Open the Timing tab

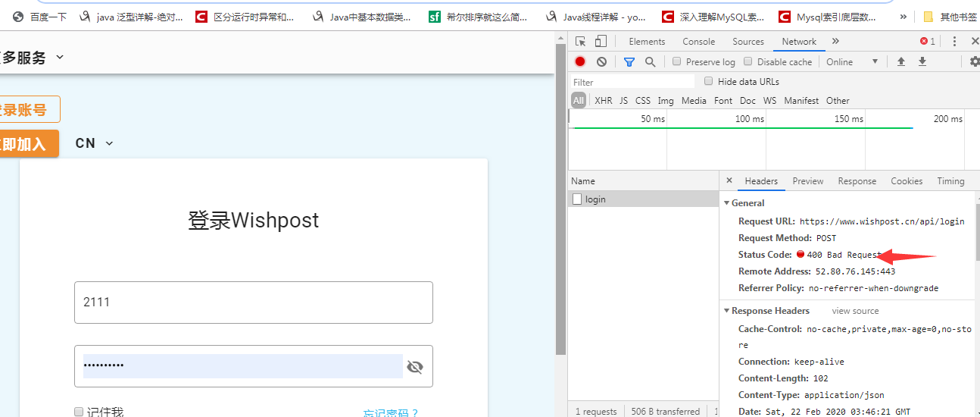coord(950,181)
